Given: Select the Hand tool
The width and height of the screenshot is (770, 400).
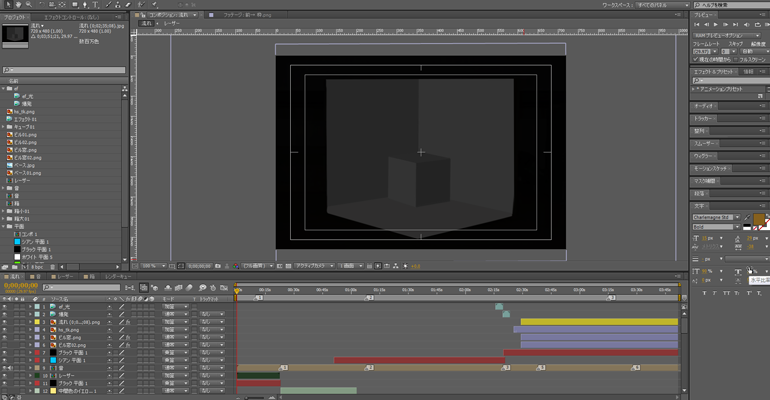Looking at the screenshot, I should (17, 5).
